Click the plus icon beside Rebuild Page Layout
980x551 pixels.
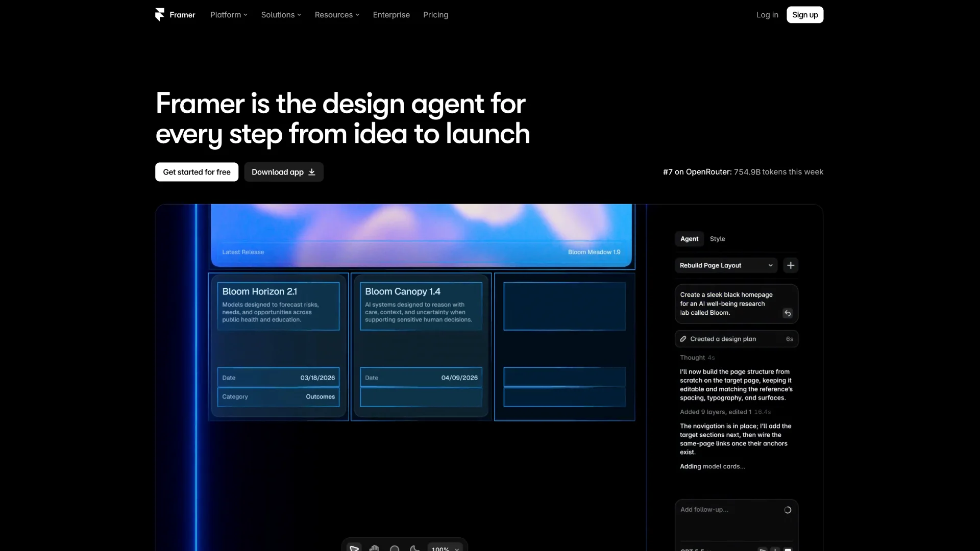point(791,265)
